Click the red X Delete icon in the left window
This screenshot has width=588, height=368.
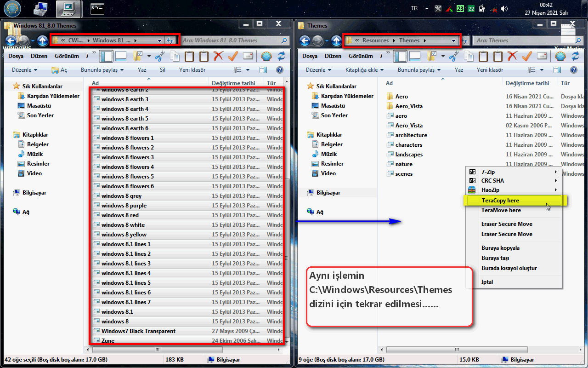pos(218,56)
